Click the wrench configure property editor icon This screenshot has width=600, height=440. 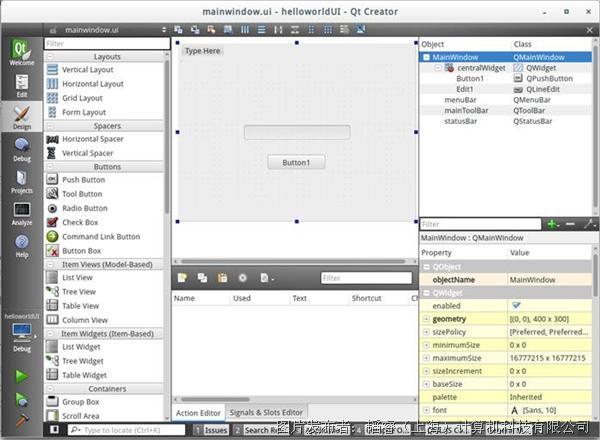[x=589, y=224]
